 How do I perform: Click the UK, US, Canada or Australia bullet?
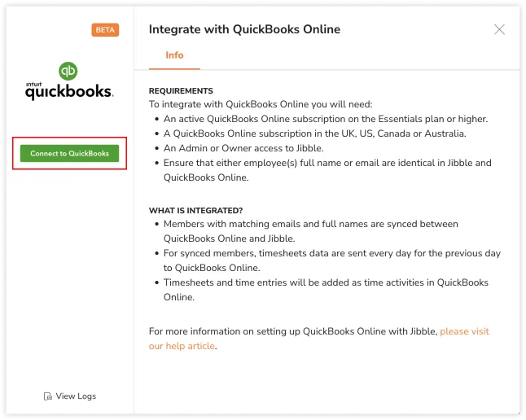pyautogui.click(x=314, y=133)
